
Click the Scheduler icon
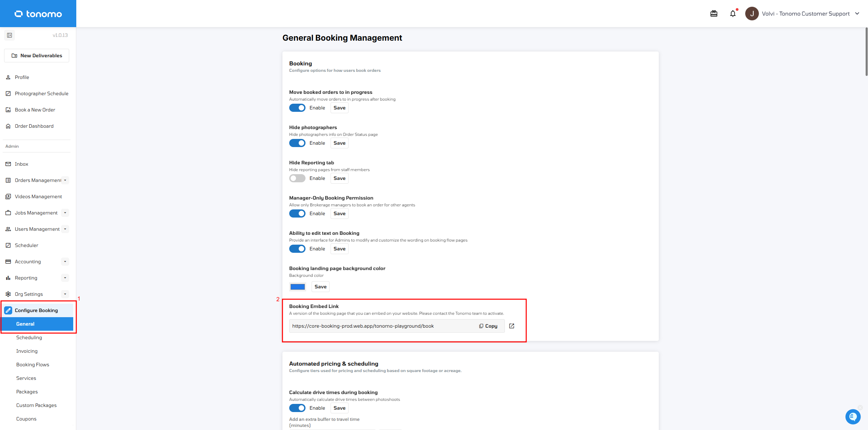[8, 245]
